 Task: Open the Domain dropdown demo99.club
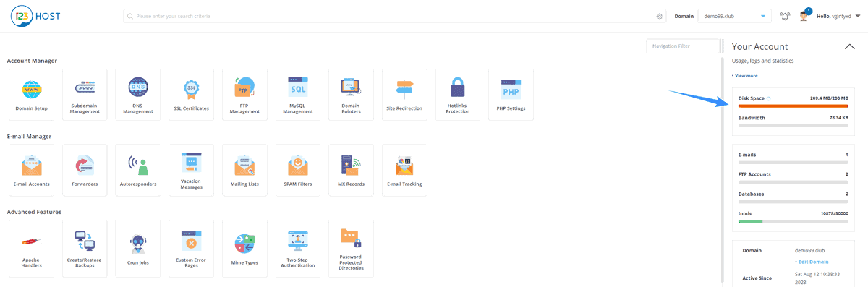pyautogui.click(x=734, y=16)
